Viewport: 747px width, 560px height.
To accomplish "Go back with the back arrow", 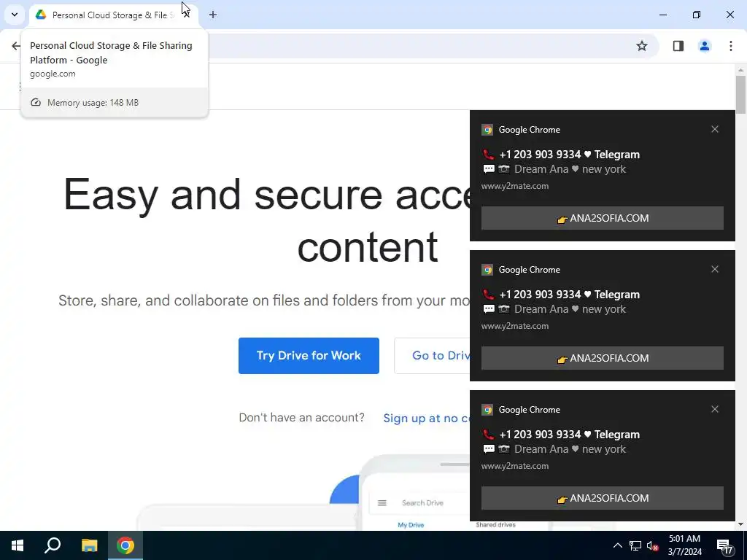I will pyautogui.click(x=16, y=46).
